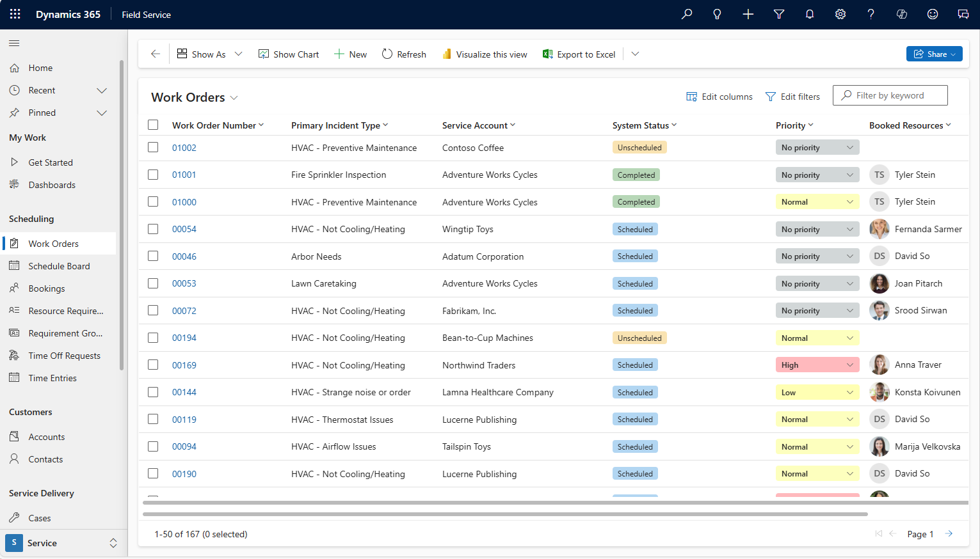Image resolution: width=980 pixels, height=559 pixels.
Task: Open the Schedule Board from the sidebar
Action: [58, 265]
